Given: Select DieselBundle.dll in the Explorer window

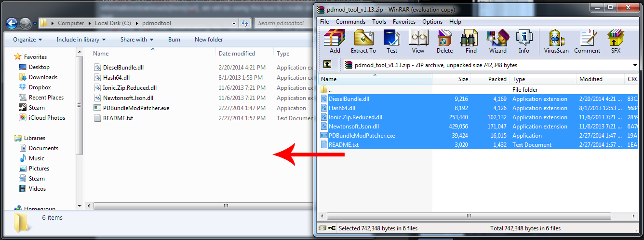Looking at the screenshot, I should (x=119, y=68).
